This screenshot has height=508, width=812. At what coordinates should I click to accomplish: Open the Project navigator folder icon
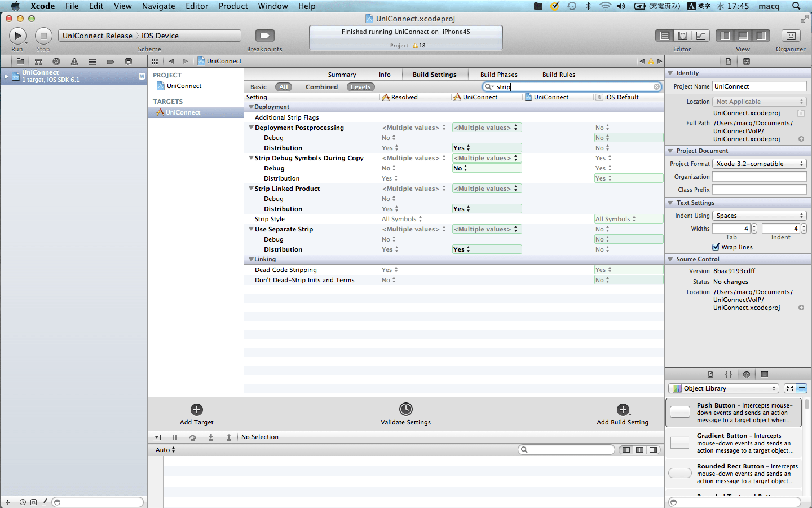(20, 61)
